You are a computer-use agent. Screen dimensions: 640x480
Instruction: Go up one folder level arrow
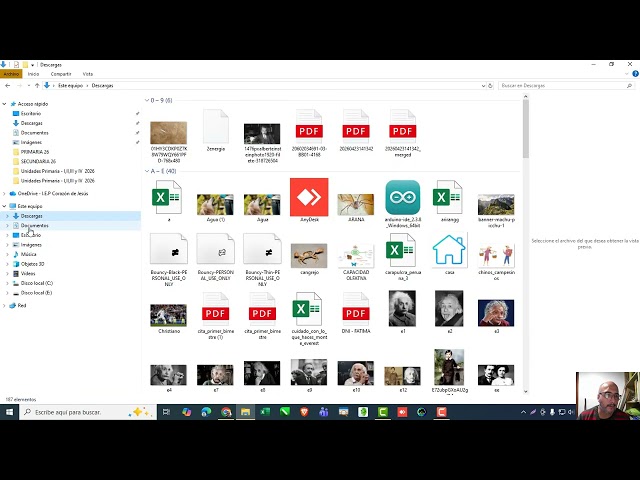coord(37,86)
